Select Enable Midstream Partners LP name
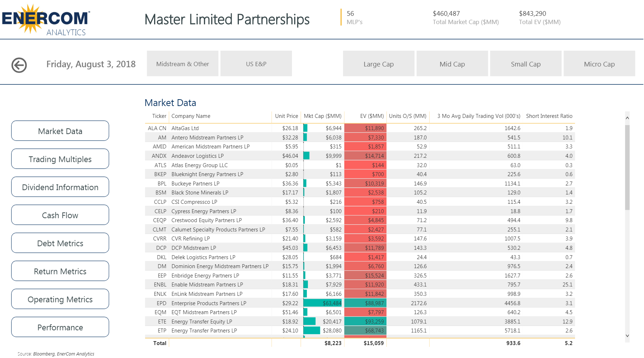Viewport: 644px width, 358px height. tap(207, 285)
